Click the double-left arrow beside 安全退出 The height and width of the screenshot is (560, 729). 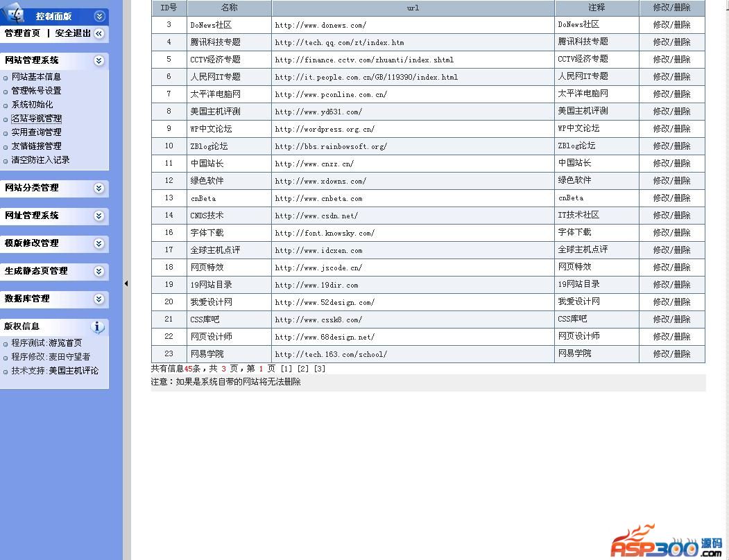coord(99,33)
